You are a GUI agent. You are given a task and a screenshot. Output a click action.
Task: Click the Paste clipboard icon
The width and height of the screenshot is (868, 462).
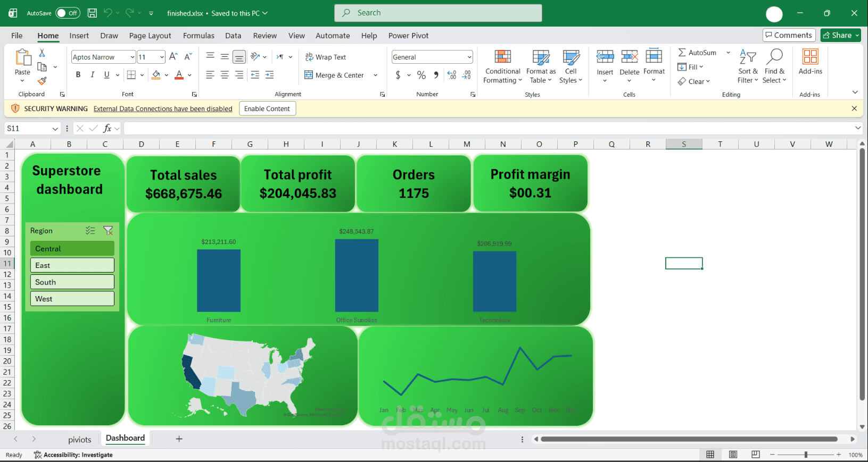(x=22, y=57)
